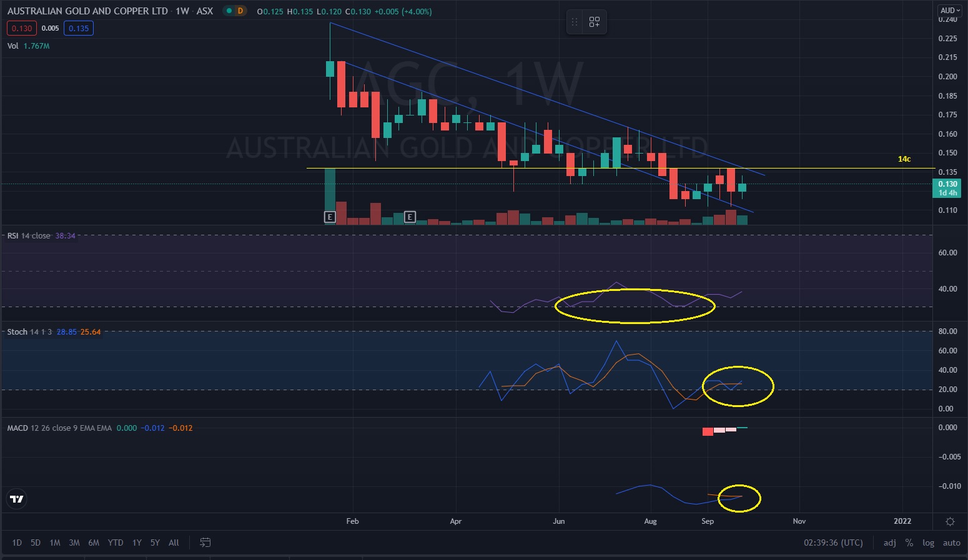Viewport: 968px width, 560px height.
Task: Click the yellow 14c line label
Action: [904, 159]
